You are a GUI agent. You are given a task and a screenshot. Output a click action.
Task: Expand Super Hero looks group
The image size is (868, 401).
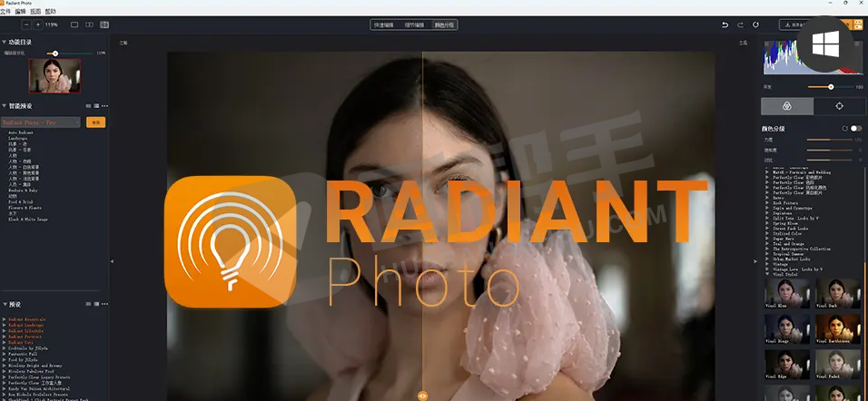[x=767, y=239]
